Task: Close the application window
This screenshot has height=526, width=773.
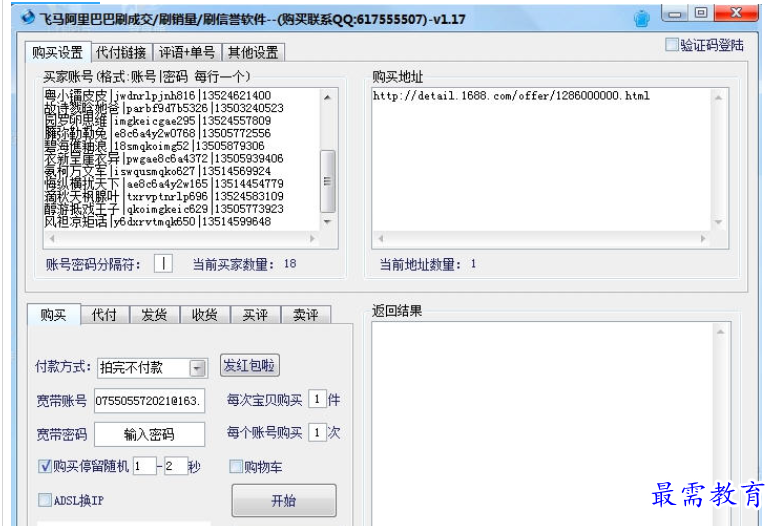Action: click(x=736, y=13)
